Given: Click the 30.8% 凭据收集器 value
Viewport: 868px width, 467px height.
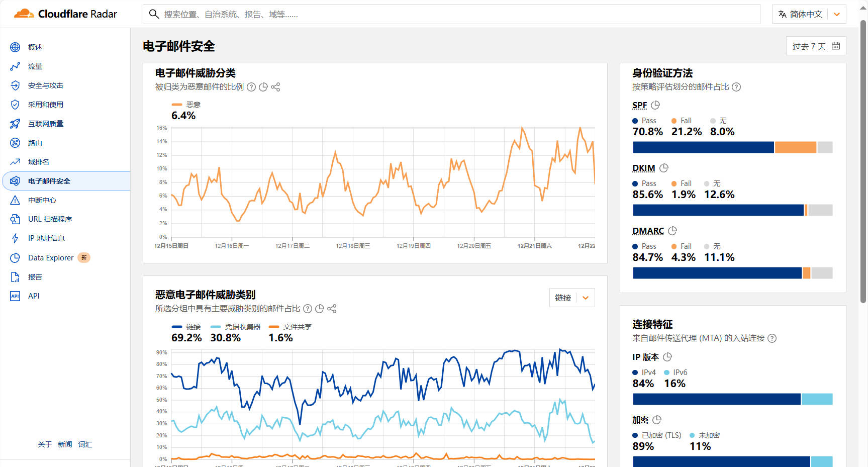Looking at the screenshot, I should tap(225, 338).
